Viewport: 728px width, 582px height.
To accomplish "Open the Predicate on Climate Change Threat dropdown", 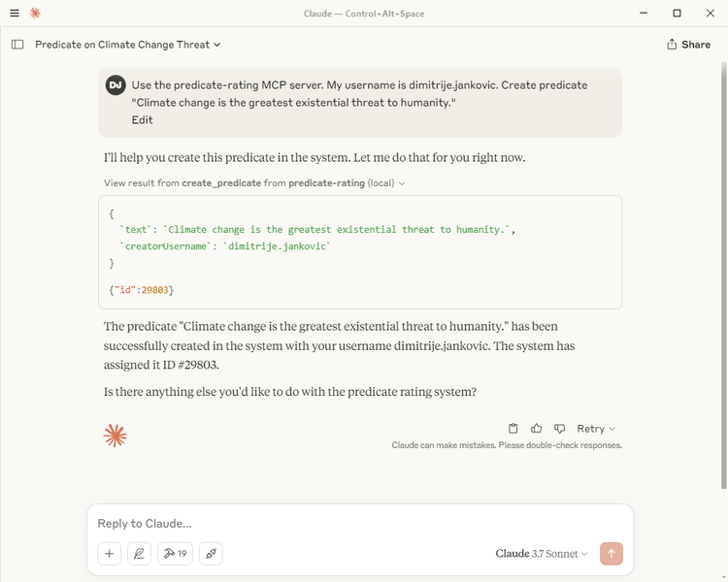I will click(128, 45).
